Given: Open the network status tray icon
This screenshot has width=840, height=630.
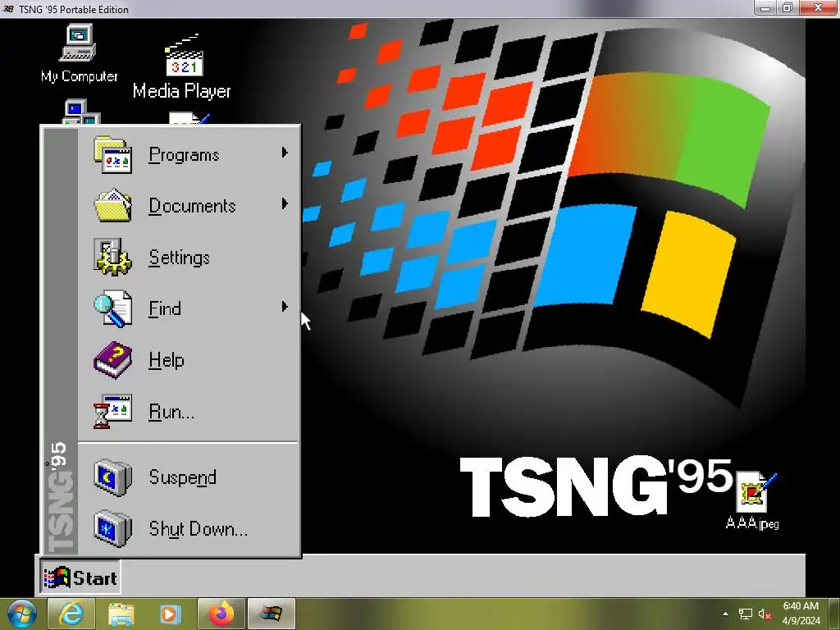Looking at the screenshot, I should [745, 614].
